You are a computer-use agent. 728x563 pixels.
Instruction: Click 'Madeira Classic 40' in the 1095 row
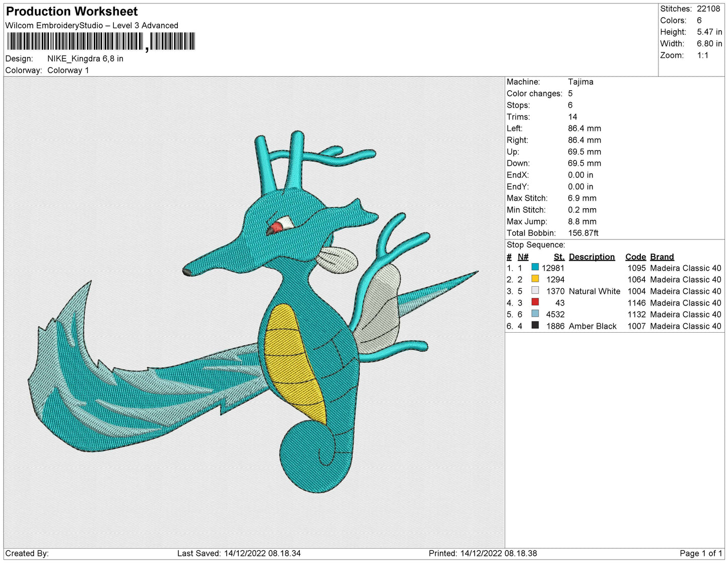(686, 268)
